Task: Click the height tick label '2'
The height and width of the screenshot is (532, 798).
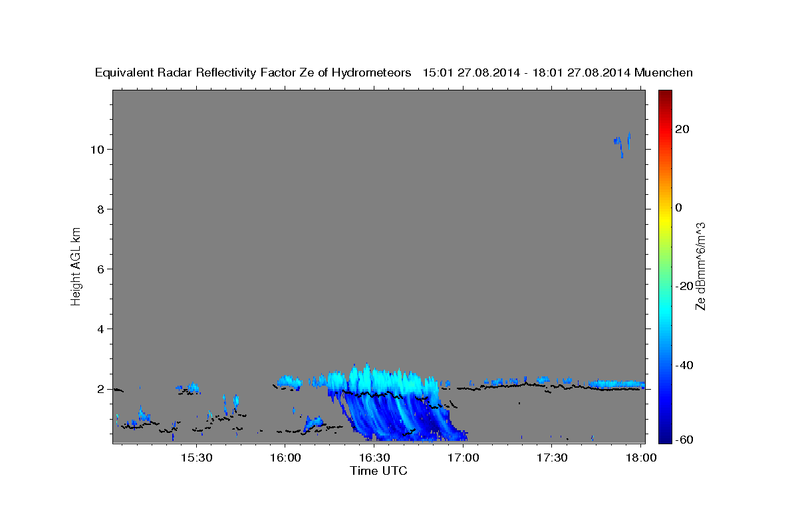Action: pyautogui.click(x=102, y=389)
